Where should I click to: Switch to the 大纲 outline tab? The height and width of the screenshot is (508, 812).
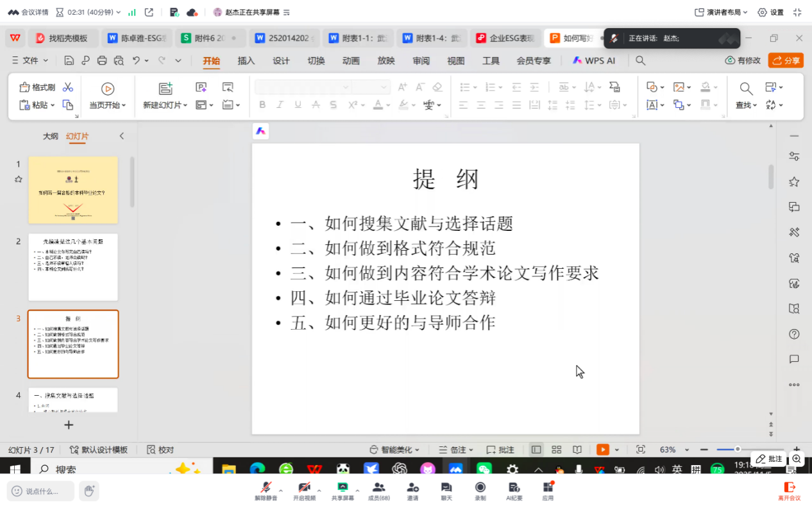tap(50, 136)
